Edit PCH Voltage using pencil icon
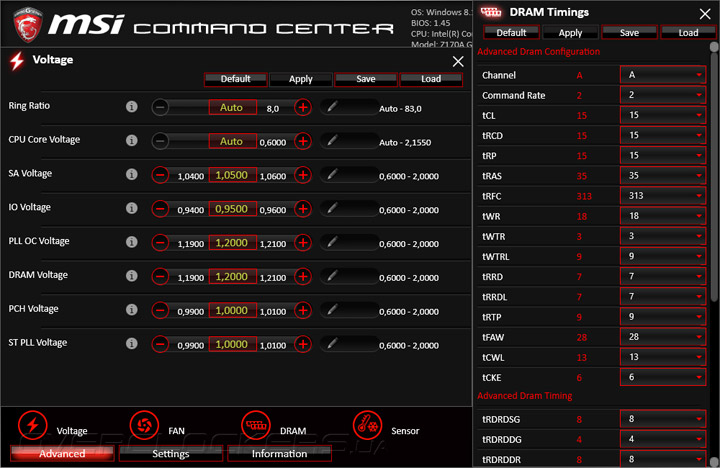 click(x=332, y=310)
